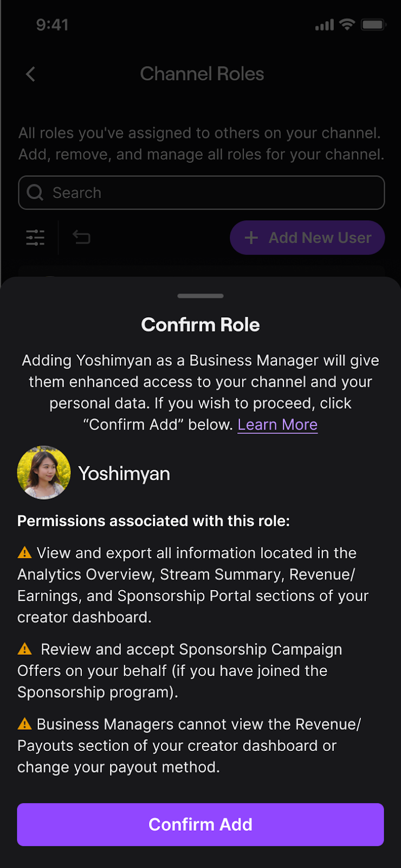Tap the Wi-Fi status icon
This screenshot has height=868, width=401.
pos(347,24)
